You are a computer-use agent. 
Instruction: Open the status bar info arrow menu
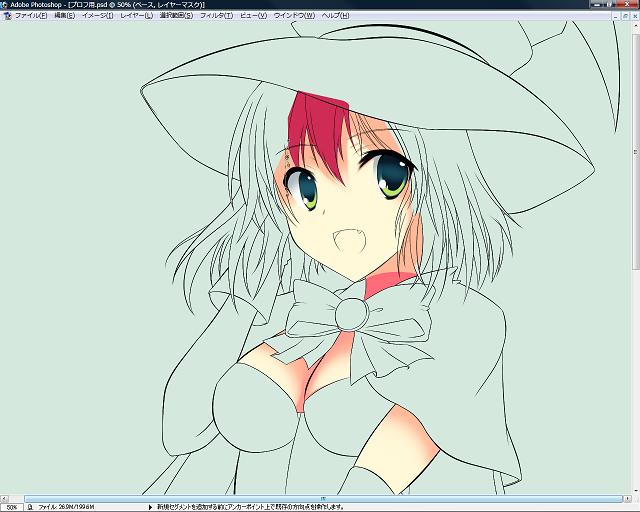point(150,508)
